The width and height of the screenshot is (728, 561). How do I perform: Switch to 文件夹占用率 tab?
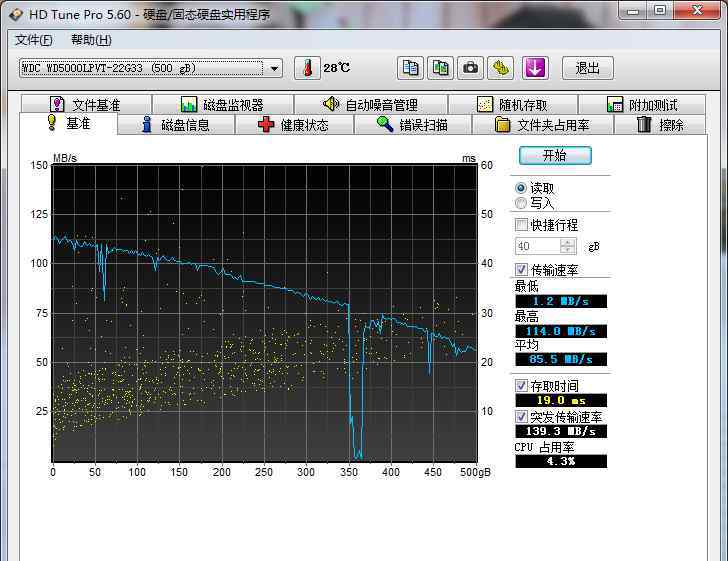pos(542,124)
